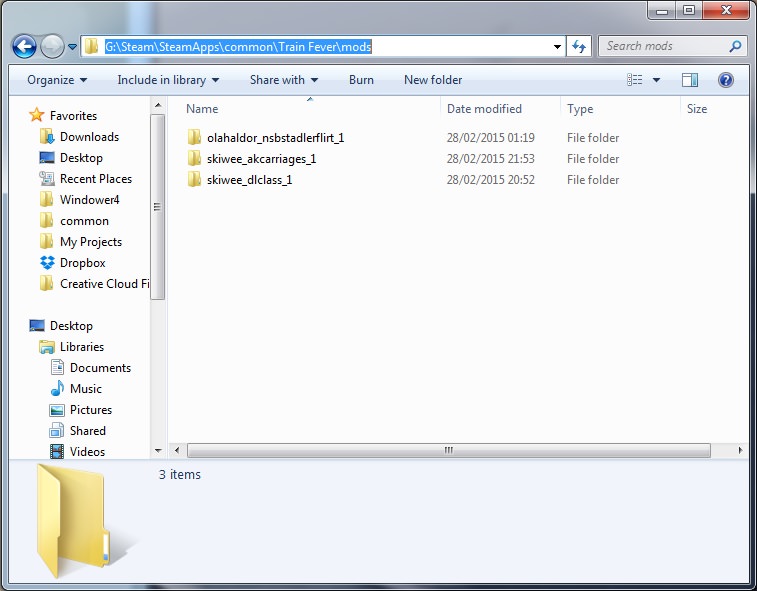This screenshot has width=757, height=591.
Task: Click the Downloads folder icon
Action: pos(47,137)
